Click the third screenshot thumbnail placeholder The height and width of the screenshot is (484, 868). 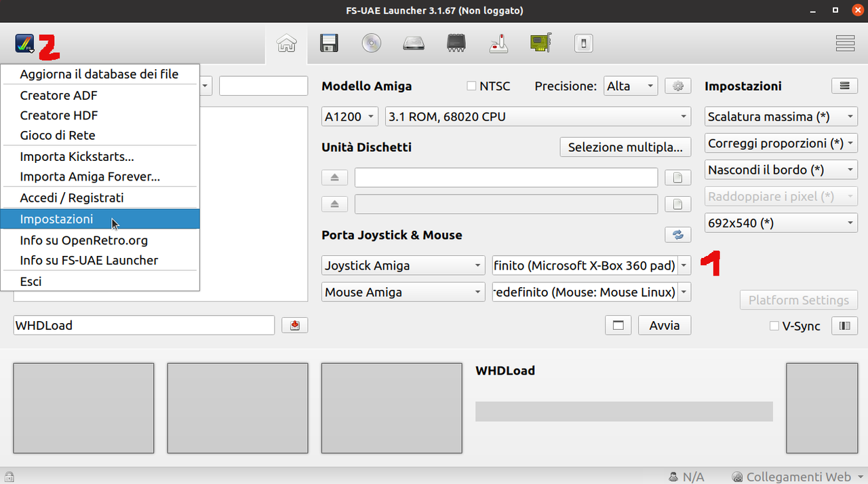click(x=391, y=408)
